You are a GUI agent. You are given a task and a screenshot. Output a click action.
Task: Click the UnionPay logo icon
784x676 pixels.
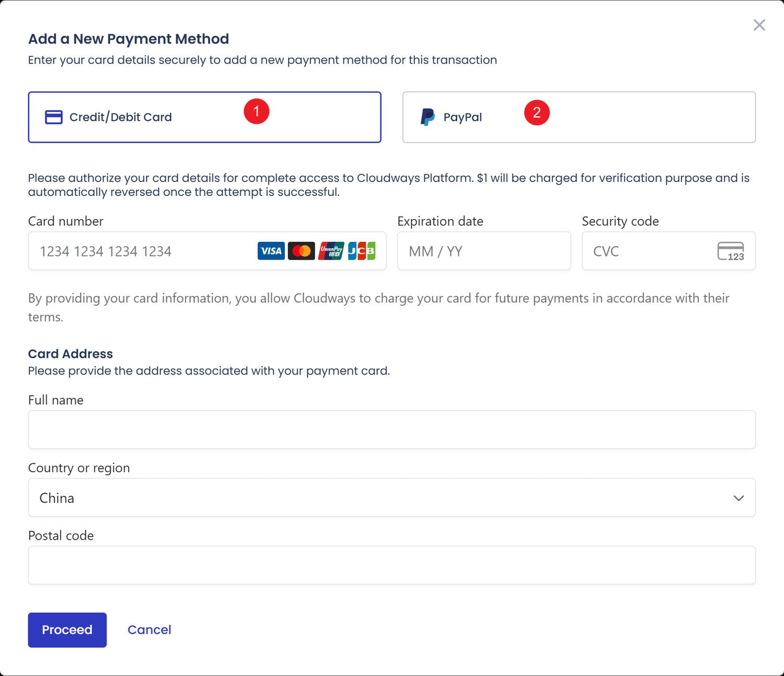[x=331, y=251]
